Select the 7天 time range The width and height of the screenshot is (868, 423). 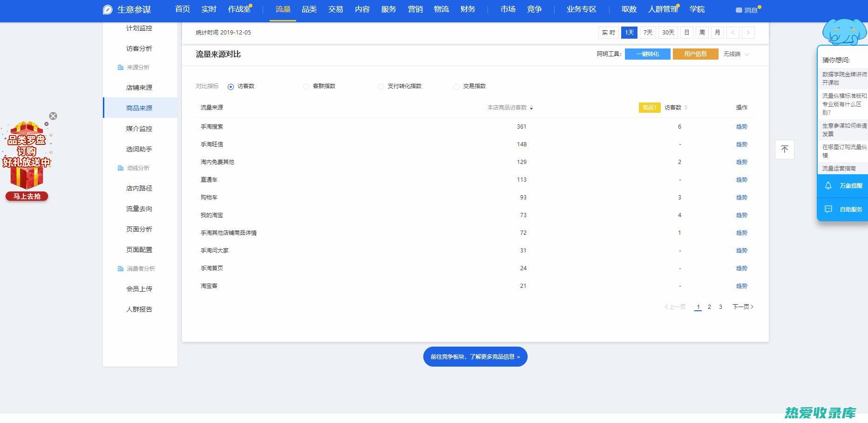(648, 33)
